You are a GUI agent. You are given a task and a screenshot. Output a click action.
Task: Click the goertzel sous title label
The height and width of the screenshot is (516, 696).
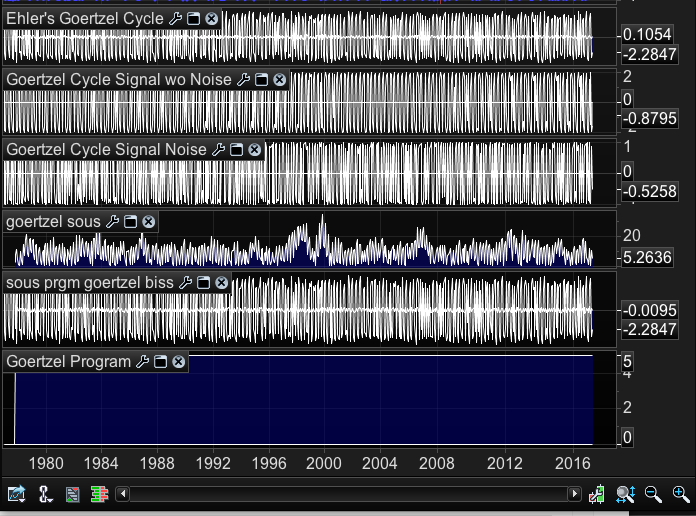(54, 222)
